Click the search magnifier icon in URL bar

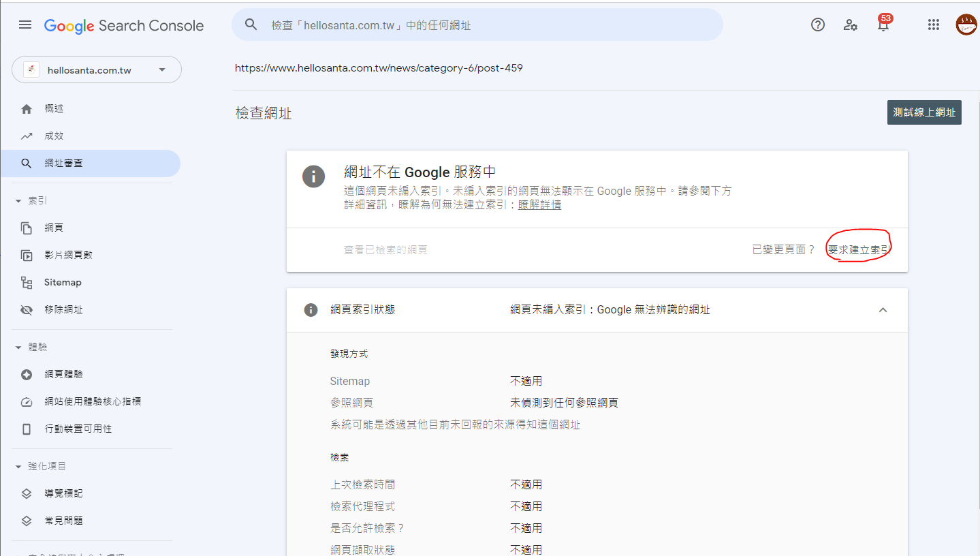pyautogui.click(x=251, y=25)
